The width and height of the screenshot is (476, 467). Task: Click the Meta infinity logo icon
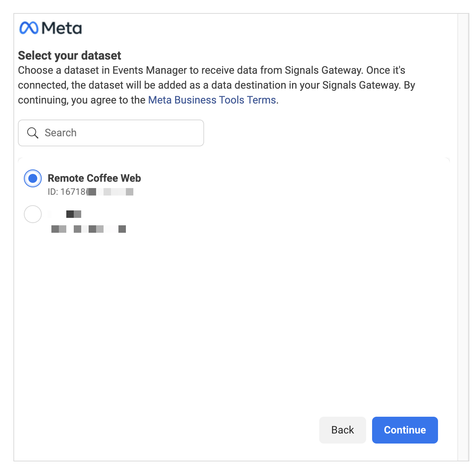[29, 28]
